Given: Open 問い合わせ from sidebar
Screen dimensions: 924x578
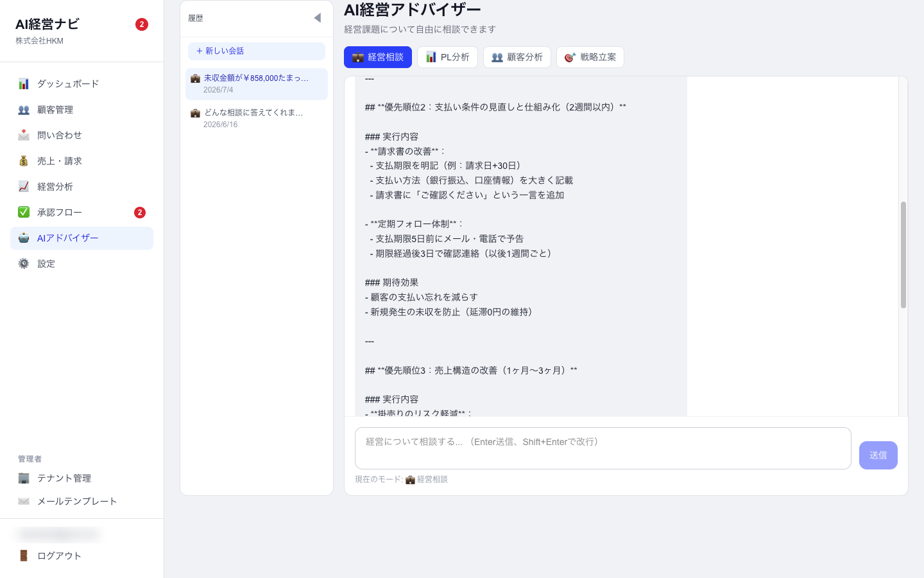Looking at the screenshot, I should click(x=81, y=135).
